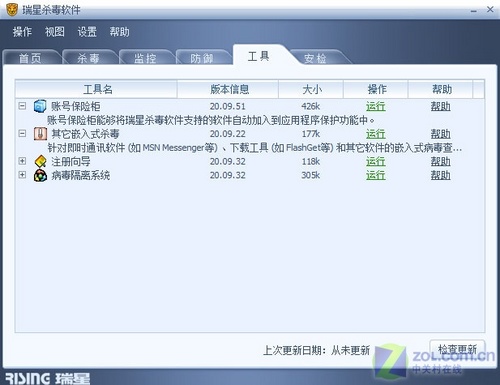This screenshot has width=500, height=385.
Task: Select the 其它嵌入式杀毒 tool name
Action: pyautogui.click(x=85, y=134)
